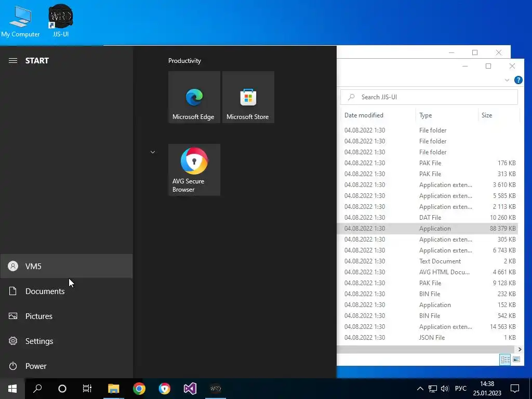
Task: Select the BIN File row 542 KB
Action: (x=428, y=315)
